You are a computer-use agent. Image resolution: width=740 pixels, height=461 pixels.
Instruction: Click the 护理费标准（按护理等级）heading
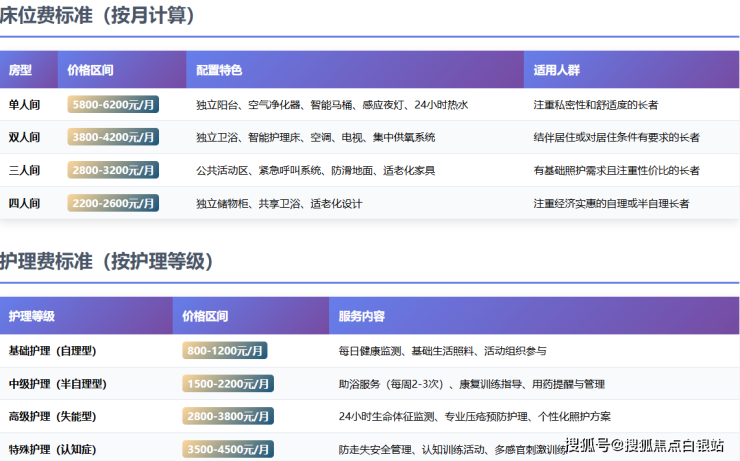107,262
